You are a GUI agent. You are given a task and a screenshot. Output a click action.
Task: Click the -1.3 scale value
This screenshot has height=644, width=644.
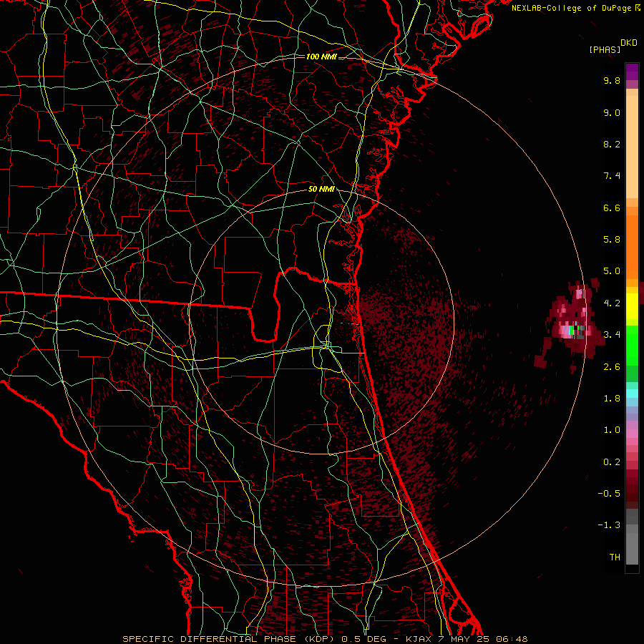609,525
